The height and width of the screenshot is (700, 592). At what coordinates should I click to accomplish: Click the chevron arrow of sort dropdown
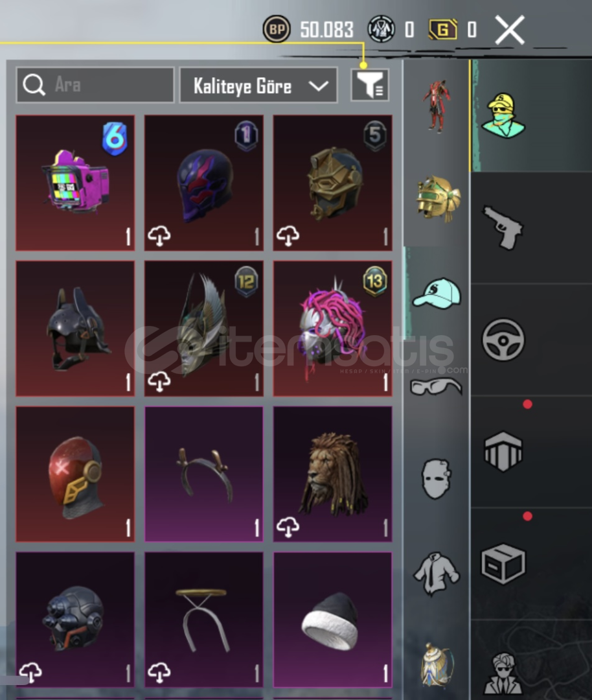click(318, 86)
